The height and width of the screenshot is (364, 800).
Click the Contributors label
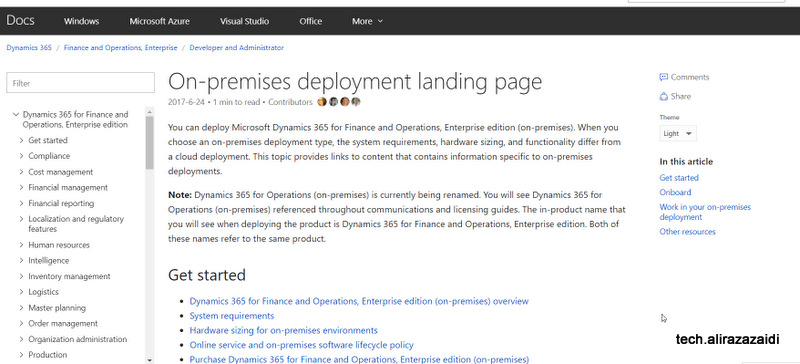(x=290, y=102)
